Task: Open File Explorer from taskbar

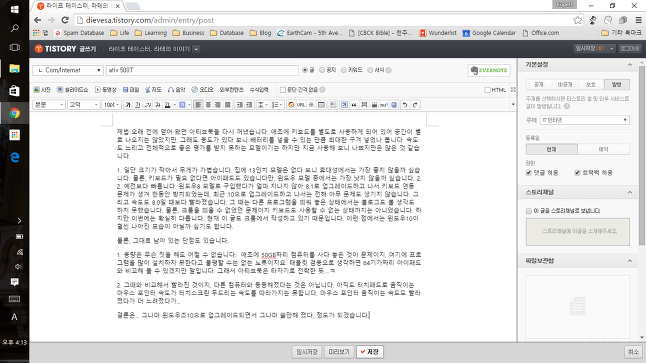Action: (14, 68)
